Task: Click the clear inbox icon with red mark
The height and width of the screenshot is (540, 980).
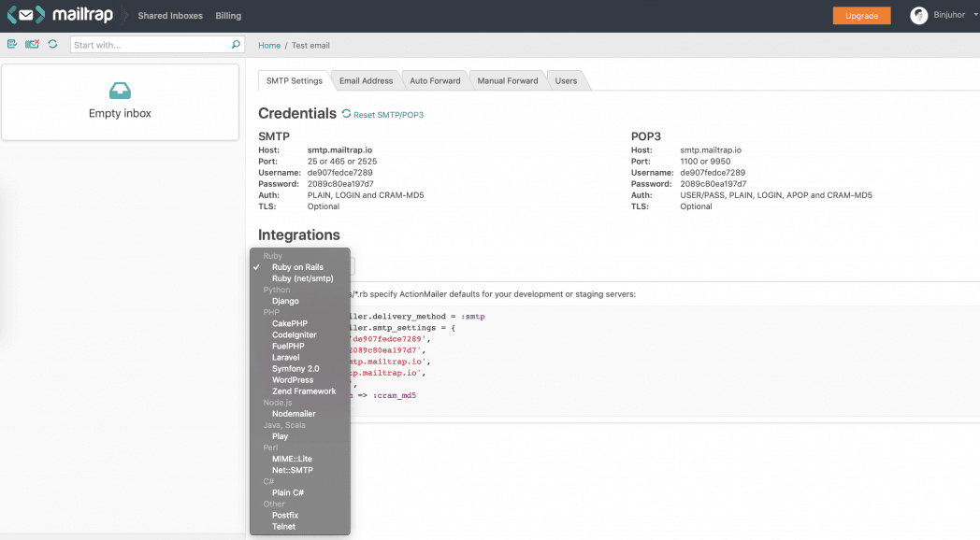Action: pos(32,44)
